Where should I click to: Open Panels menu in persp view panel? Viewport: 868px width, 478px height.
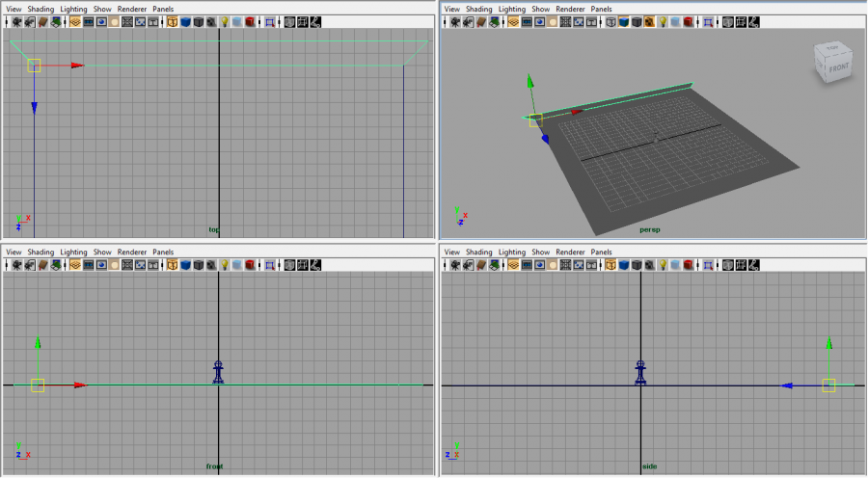tap(601, 9)
